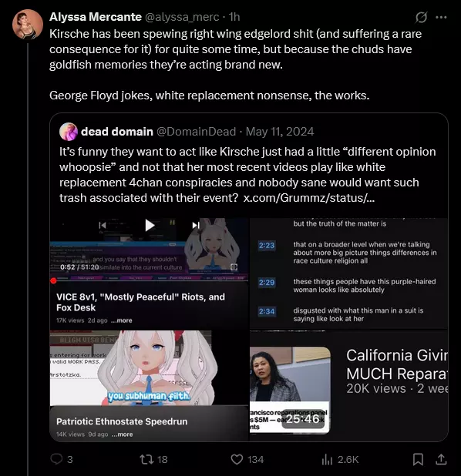Expand '...more' under VICE 8v1 title
Image resolution: width=461 pixels, height=476 pixels.
122,320
